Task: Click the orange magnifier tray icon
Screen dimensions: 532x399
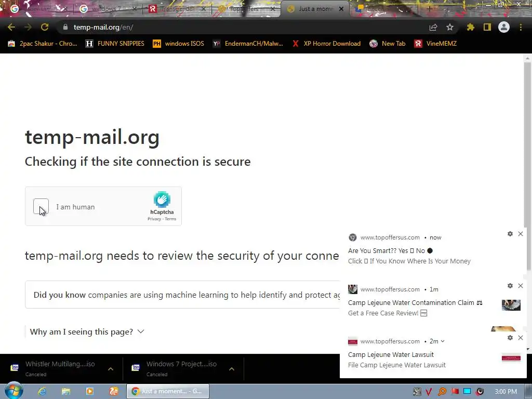Action: (x=442, y=392)
